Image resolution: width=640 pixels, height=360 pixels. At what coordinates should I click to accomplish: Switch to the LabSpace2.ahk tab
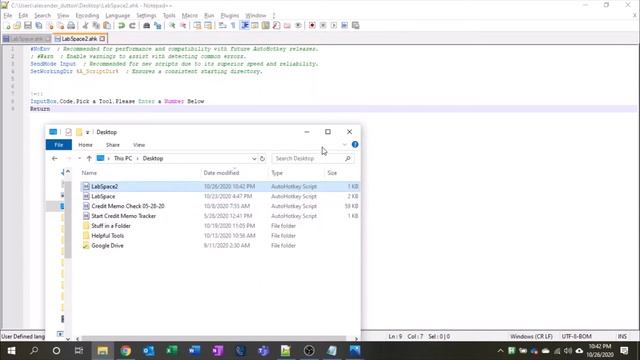coord(80,39)
